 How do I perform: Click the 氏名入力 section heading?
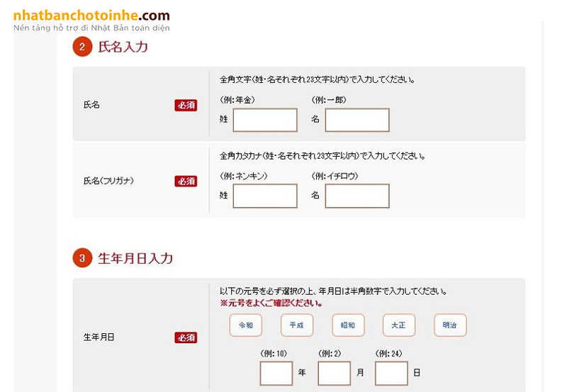[123, 47]
